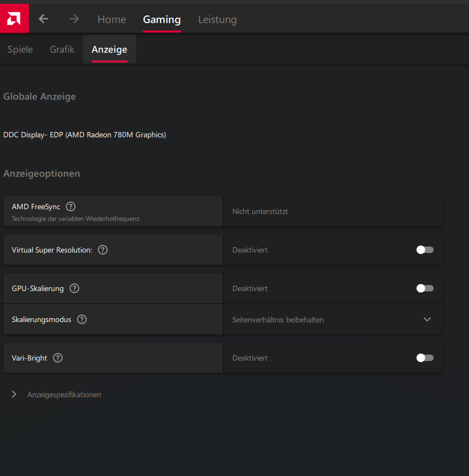
Task: Turn on GPU-Skalierung switch
Action: [425, 288]
